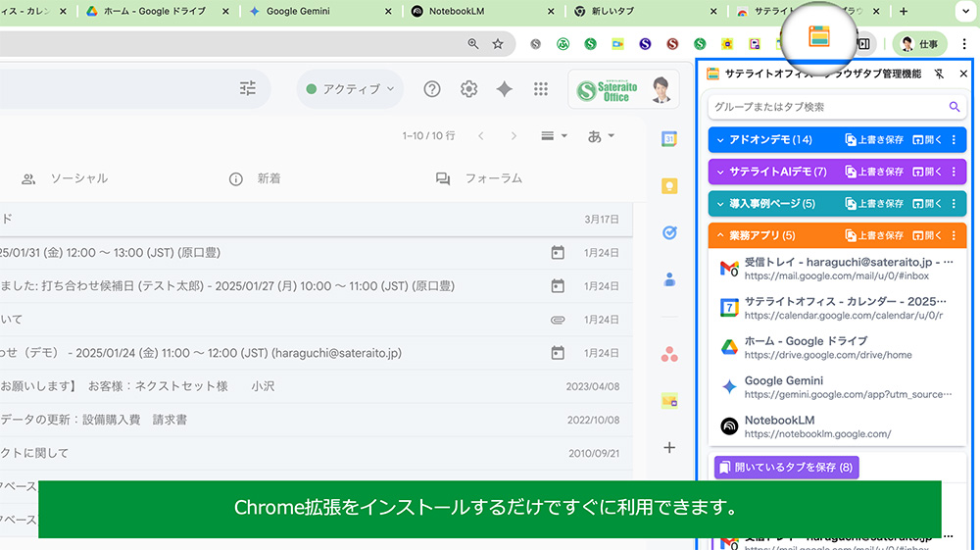Open more options for アドオンデモ group
This screenshot has height=550, width=980.
click(x=954, y=140)
